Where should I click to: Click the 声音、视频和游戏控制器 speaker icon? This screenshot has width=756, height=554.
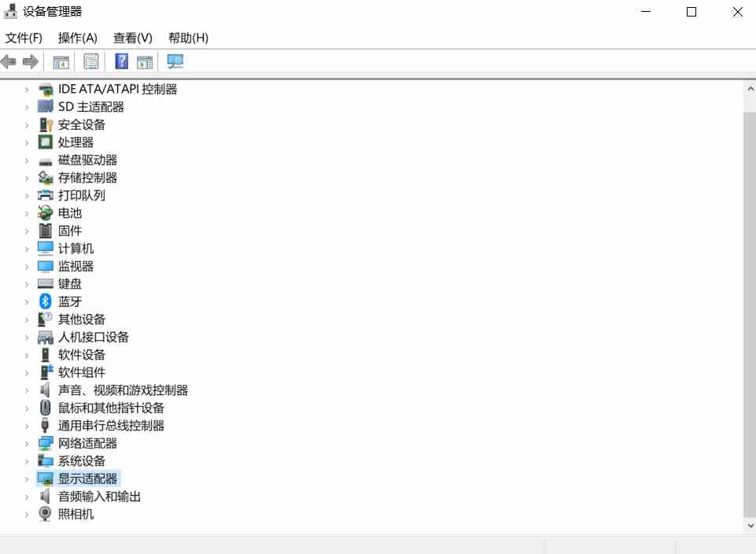tap(46, 390)
